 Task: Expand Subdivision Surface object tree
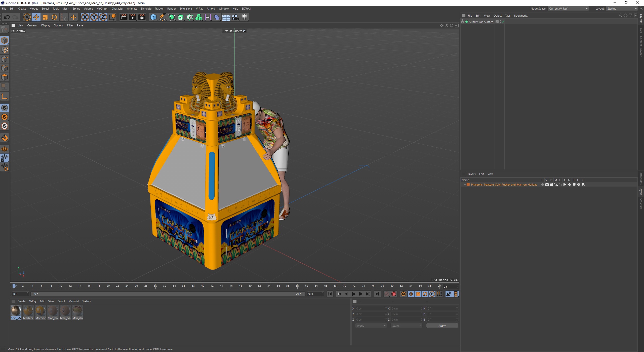(463, 22)
